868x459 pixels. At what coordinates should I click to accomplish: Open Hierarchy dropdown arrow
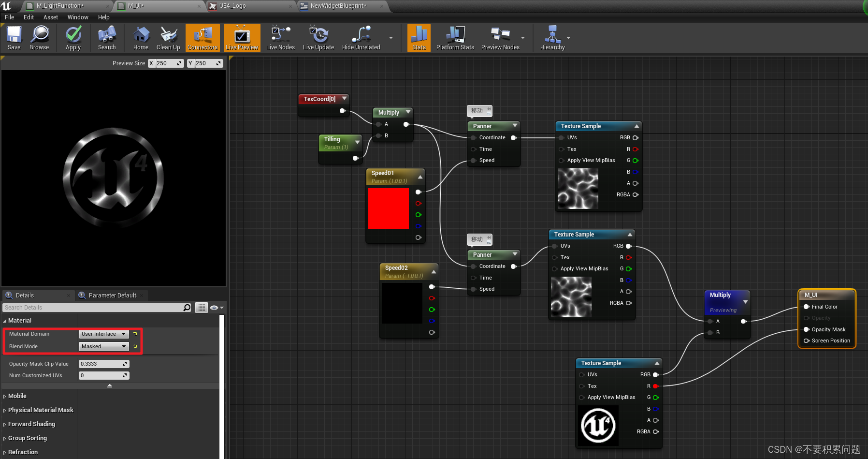click(x=568, y=38)
